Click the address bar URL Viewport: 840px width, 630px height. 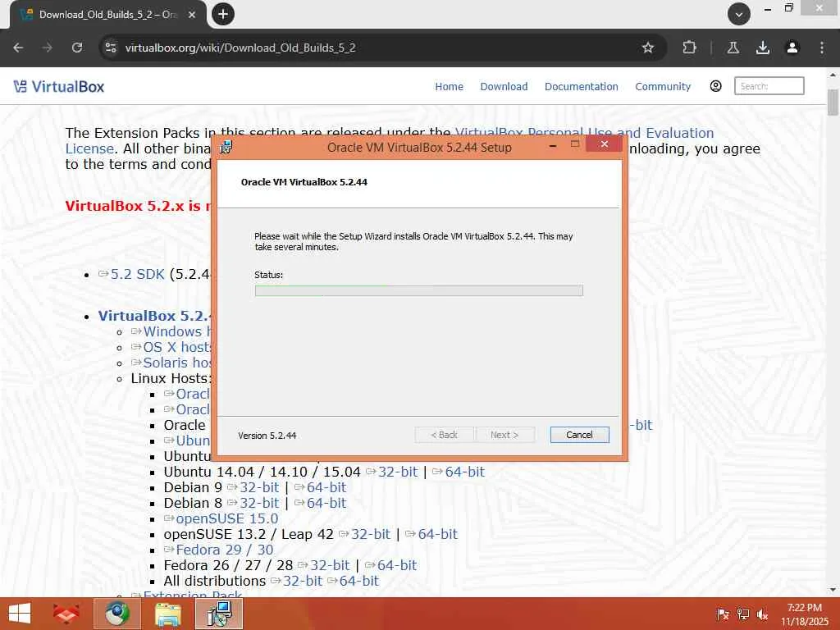tap(240, 48)
